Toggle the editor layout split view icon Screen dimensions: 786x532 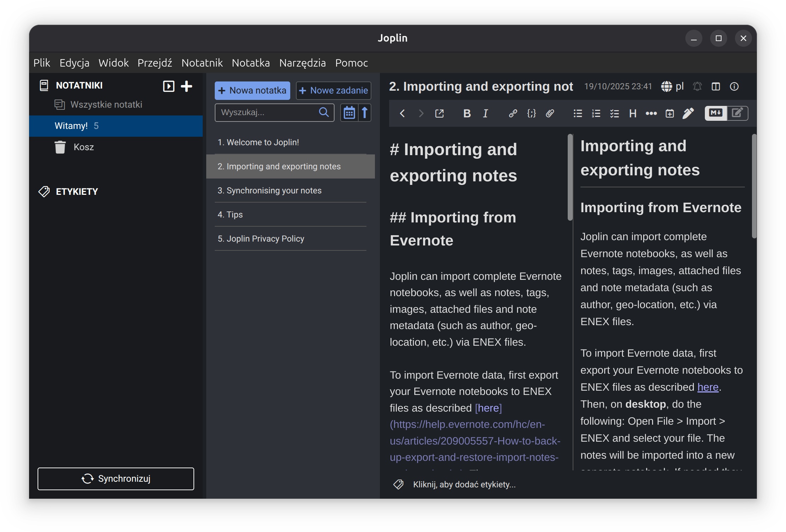point(716,86)
